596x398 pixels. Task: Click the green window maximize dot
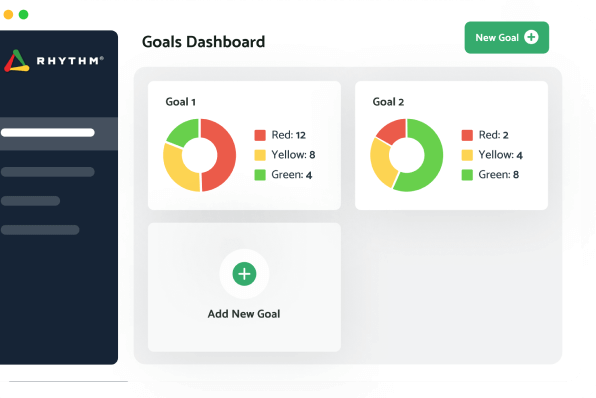[24, 14]
